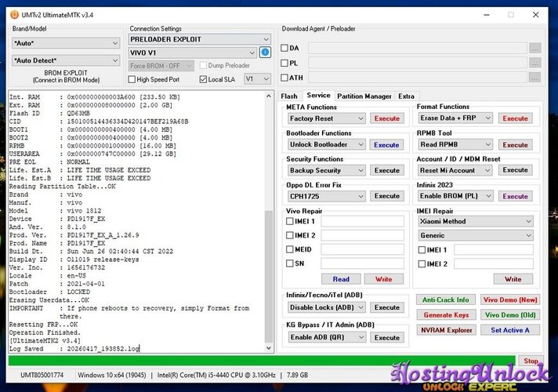This screenshot has height=392, width=558.
Task: Tick Vivo Repair IMEI 1 checkbox
Action: [x=290, y=221]
